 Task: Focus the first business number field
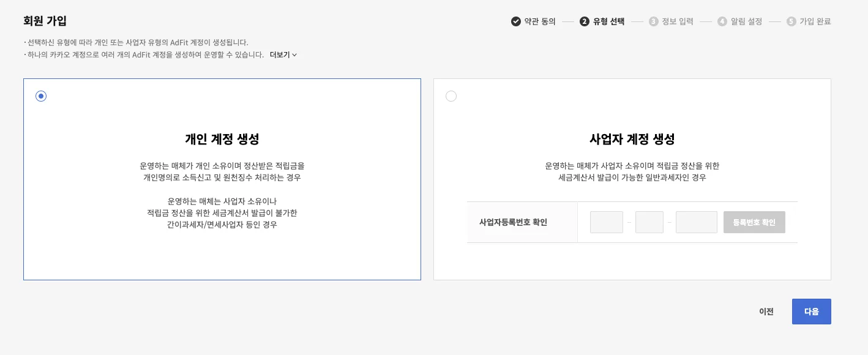click(607, 222)
